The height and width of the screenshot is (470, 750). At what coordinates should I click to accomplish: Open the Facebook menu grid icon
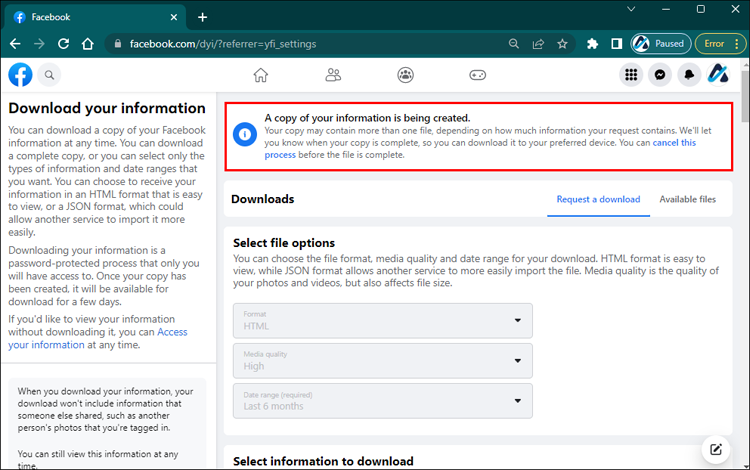point(631,75)
